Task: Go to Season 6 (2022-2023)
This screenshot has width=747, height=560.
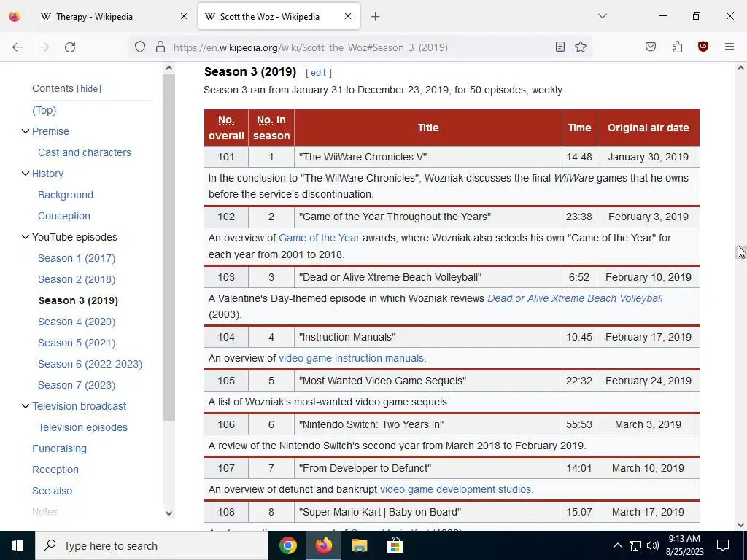Action: pyautogui.click(x=90, y=364)
